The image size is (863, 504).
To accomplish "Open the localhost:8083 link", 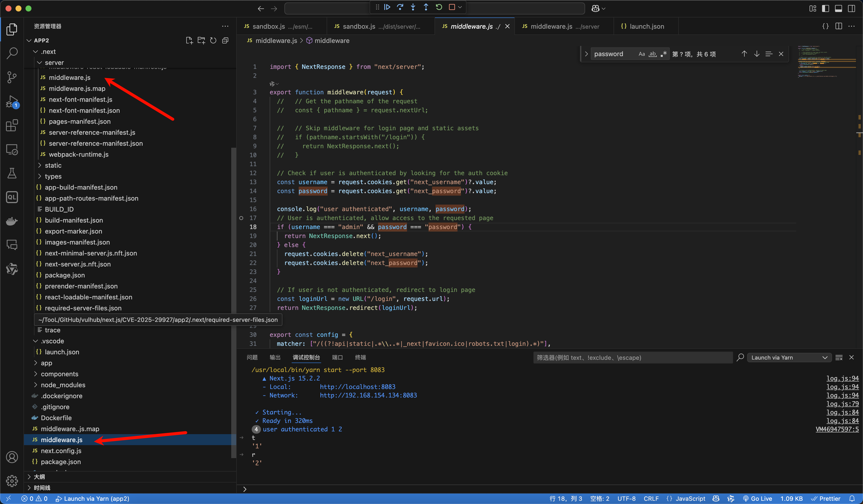I will (358, 387).
